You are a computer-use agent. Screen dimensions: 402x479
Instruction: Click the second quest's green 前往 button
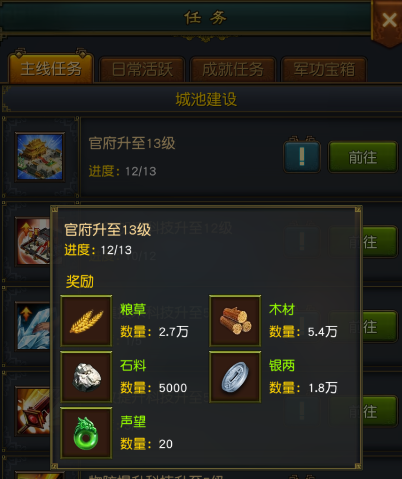coord(380,242)
